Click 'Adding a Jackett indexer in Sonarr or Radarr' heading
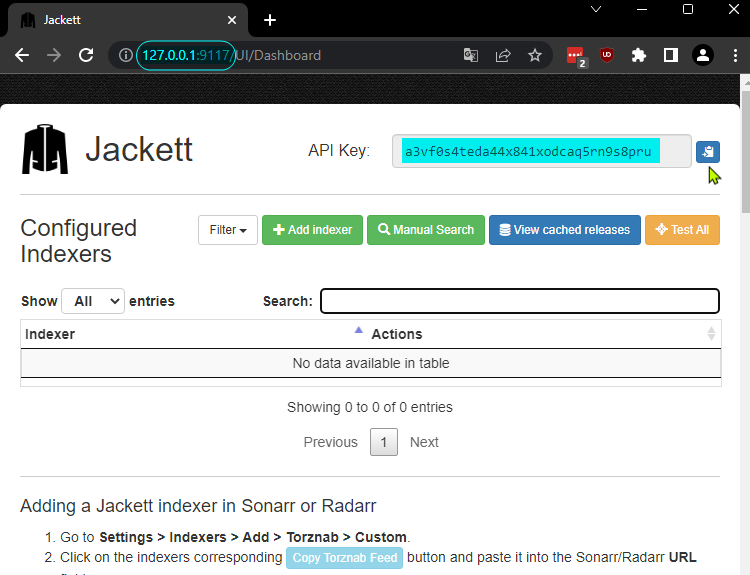 coord(198,506)
